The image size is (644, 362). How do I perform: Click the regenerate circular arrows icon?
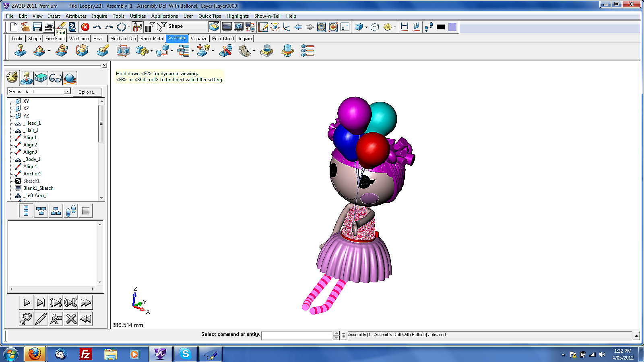(x=121, y=27)
